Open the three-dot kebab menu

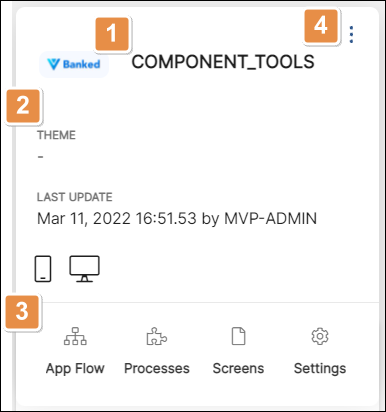[x=351, y=34]
